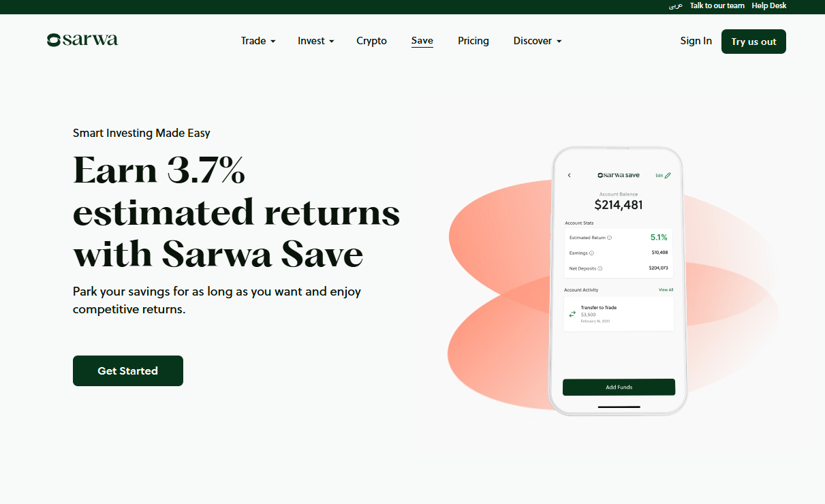Open the Discover dropdown menu
Screen dimensions: 825x504
tap(538, 41)
